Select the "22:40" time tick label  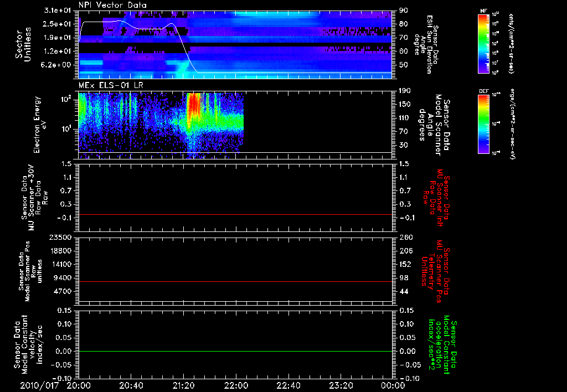point(288,385)
